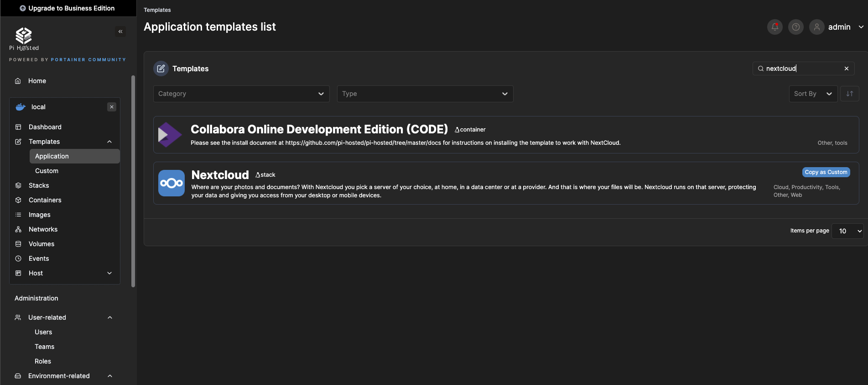Open the Sort By dropdown
This screenshot has width=868, height=385.
point(812,94)
